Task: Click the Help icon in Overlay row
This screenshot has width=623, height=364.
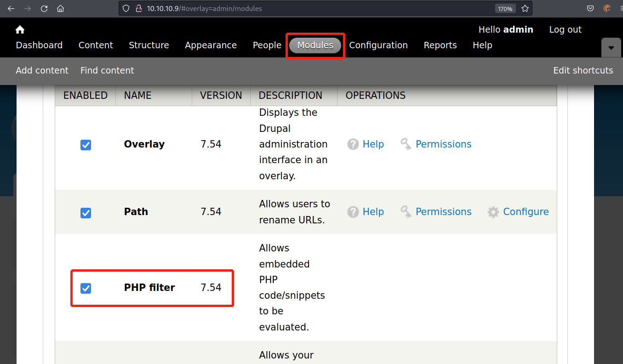Action: tap(353, 144)
